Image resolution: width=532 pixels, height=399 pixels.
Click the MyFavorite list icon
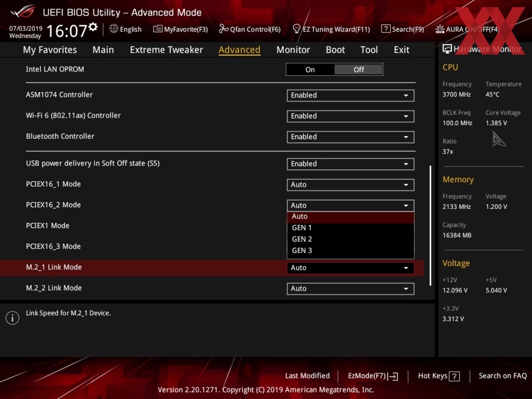tap(157, 29)
